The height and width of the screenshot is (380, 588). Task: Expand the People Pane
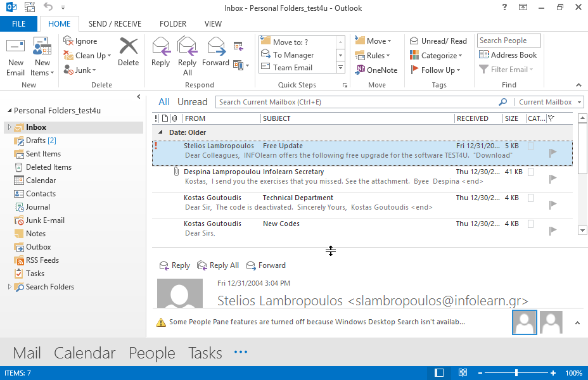click(577, 322)
